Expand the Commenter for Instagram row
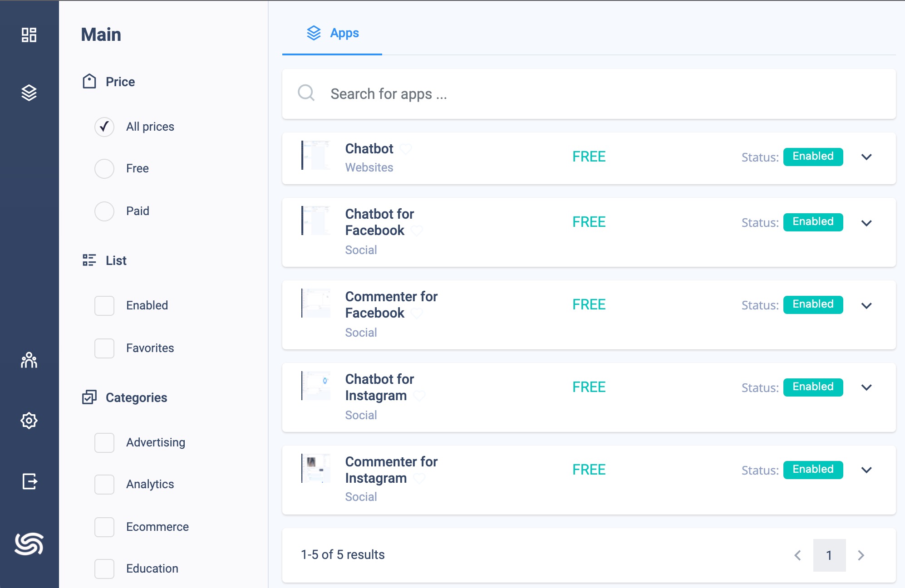Screen dimensions: 905x588 tap(866, 470)
